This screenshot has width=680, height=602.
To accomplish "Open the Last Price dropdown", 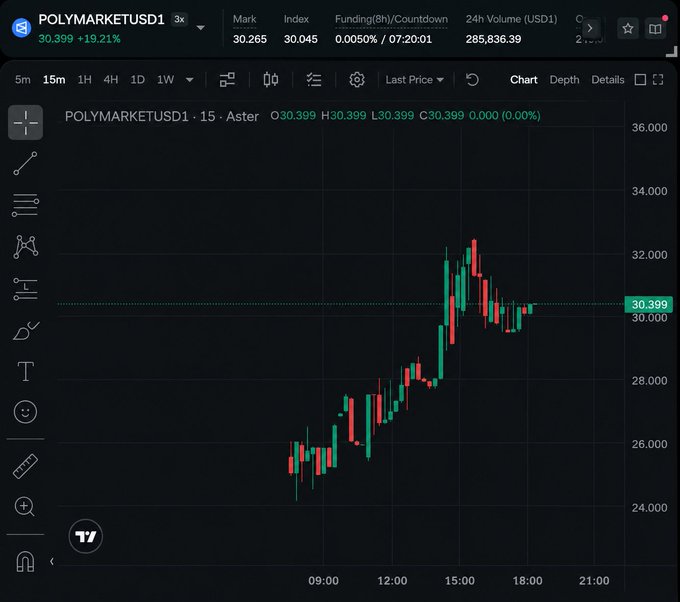I will tap(415, 80).
